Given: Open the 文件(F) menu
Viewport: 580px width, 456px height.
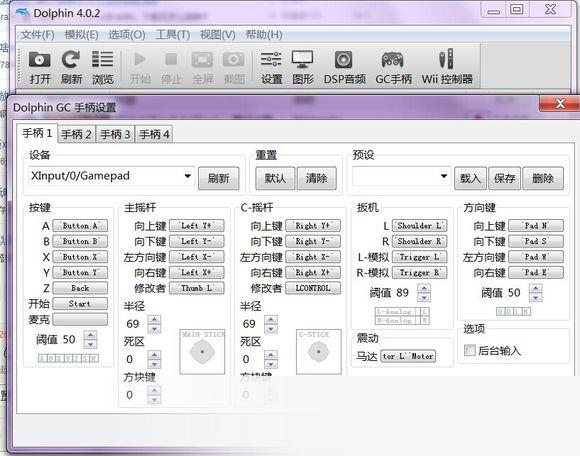Looking at the screenshot, I should click(x=37, y=35).
